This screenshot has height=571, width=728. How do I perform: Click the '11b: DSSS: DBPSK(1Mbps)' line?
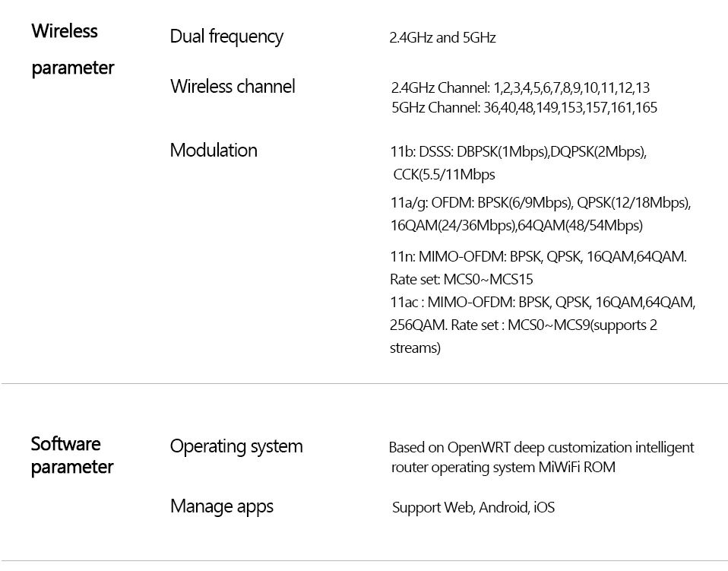coord(518,152)
